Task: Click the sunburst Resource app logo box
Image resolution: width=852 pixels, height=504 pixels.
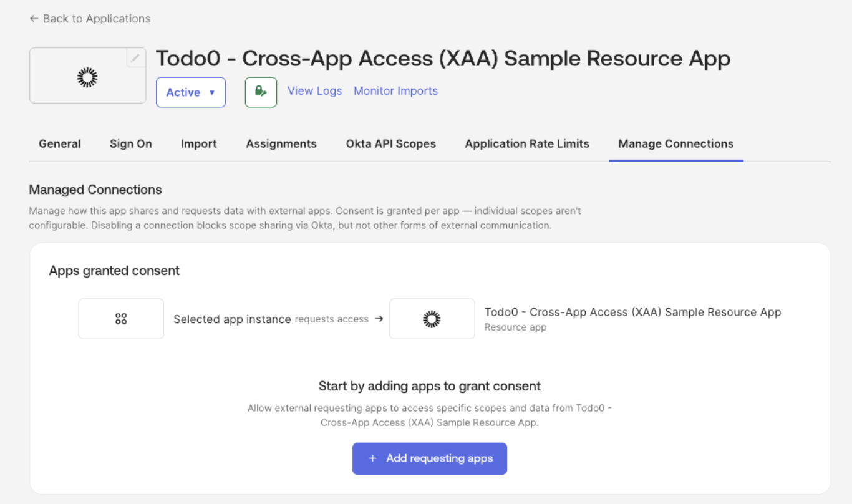Action: (x=432, y=319)
